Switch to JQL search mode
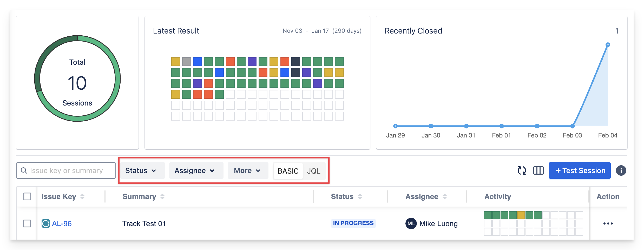 coord(314,171)
